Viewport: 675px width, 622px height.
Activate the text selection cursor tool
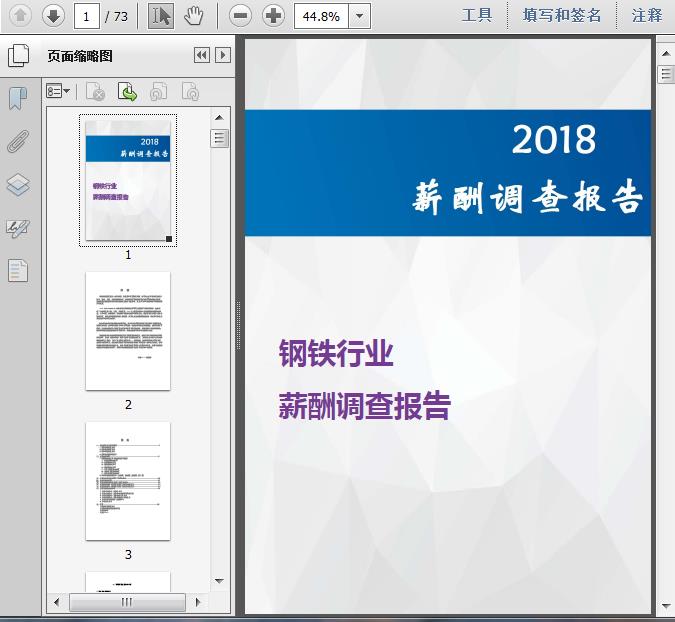[x=161, y=16]
